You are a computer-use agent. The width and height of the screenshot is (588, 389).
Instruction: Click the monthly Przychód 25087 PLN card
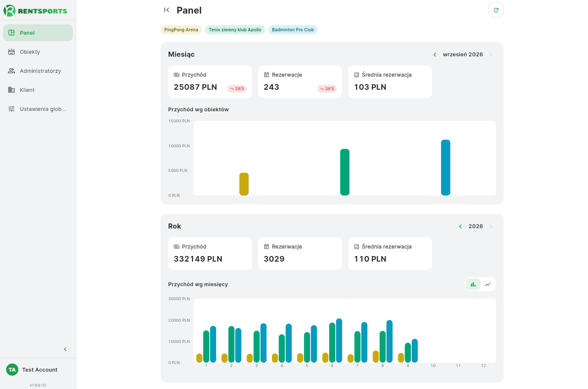pyautogui.click(x=210, y=82)
